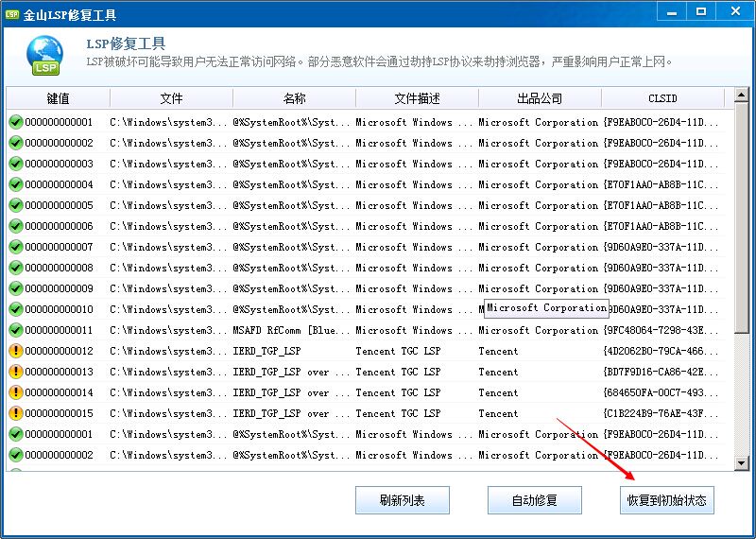Click the small LSP icon in the title bar
The width and height of the screenshot is (756, 539).
click(x=11, y=14)
